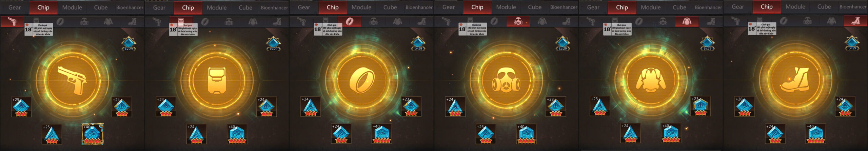This screenshot has height=151, width=868.
Task: Select the red-highlighted jacket slot icon
Action: click(687, 22)
